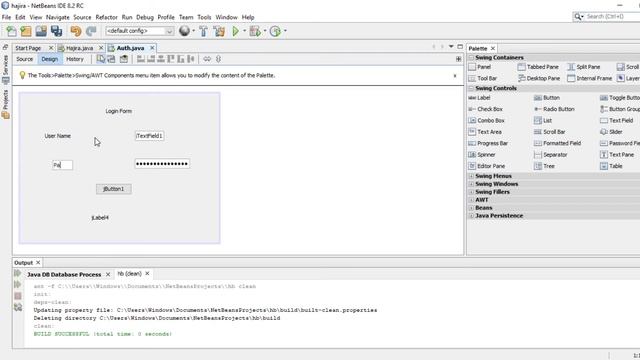Click the Open Project toolbar icon
The image size is (640, 360).
tap(41, 31)
